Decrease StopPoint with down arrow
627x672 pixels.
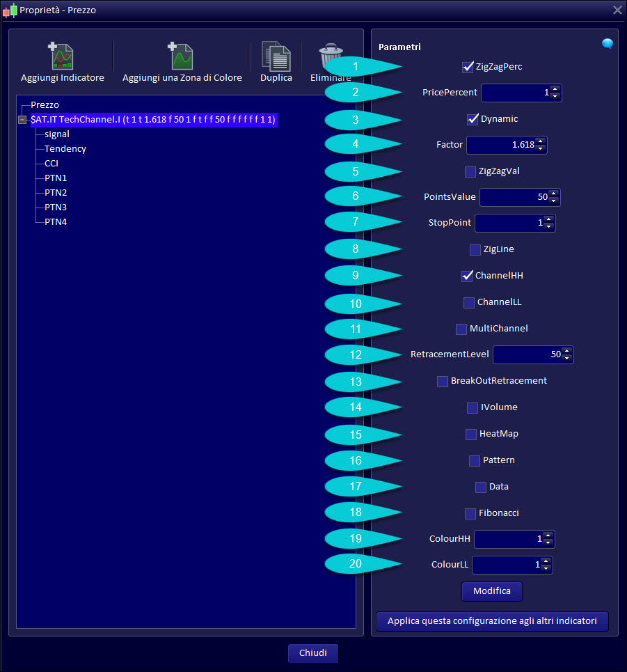(x=548, y=227)
